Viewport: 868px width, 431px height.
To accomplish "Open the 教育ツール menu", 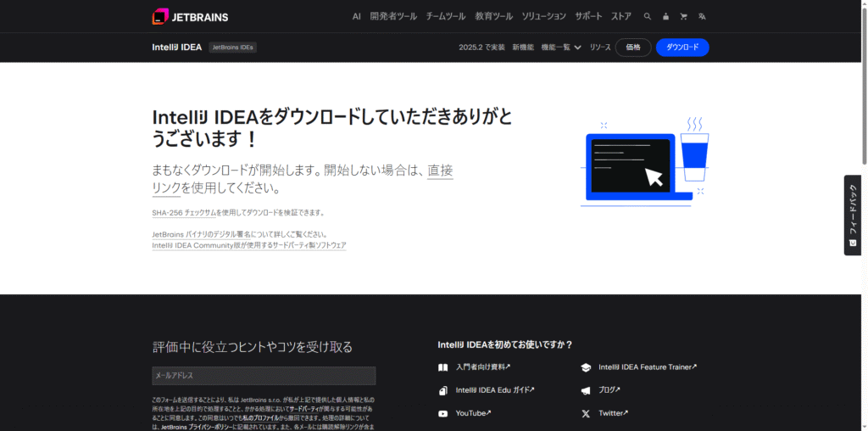I will coord(494,17).
